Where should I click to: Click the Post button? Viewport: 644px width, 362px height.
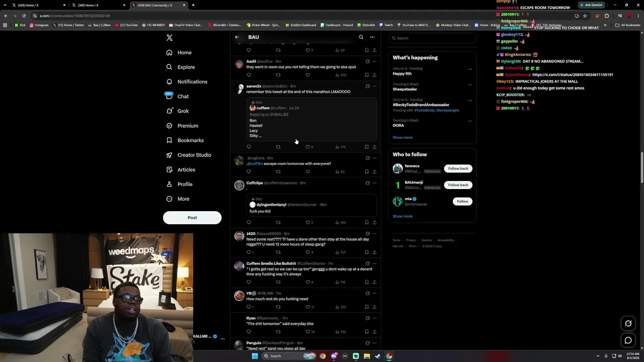click(x=192, y=218)
